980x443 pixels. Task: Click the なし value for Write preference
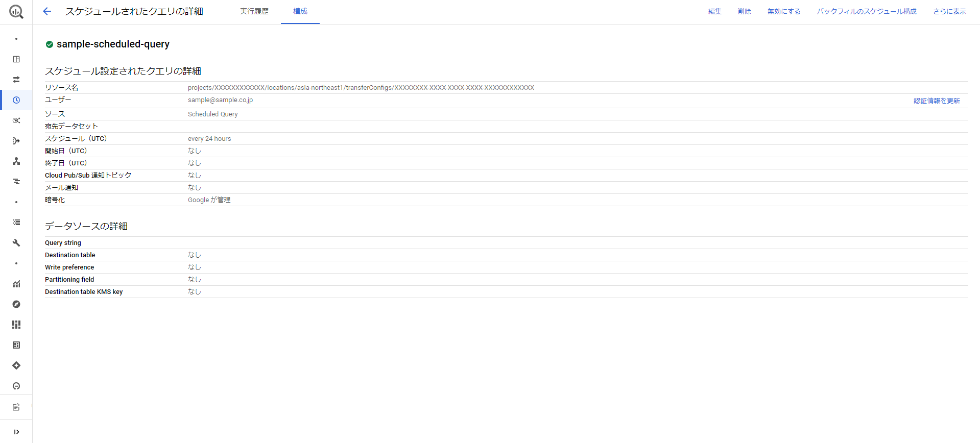coord(195,267)
